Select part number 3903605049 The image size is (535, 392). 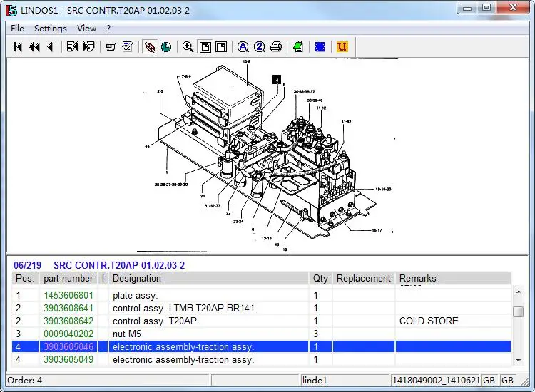coord(68,359)
